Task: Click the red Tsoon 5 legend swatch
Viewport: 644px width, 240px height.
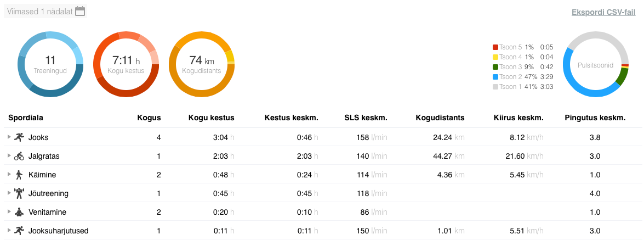Action: [x=495, y=47]
